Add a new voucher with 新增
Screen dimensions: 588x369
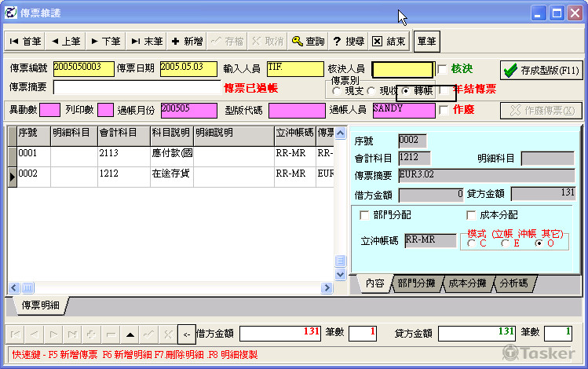click(187, 42)
